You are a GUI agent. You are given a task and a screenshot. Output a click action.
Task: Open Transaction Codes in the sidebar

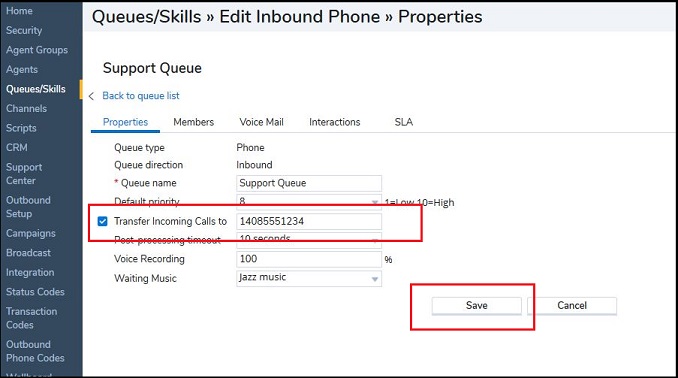(x=32, y=318)
